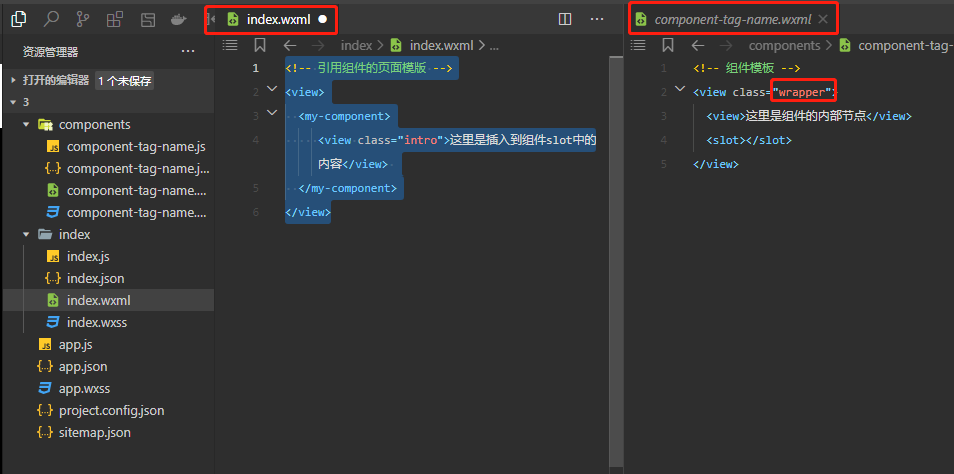Click unsaved dot on index.wxml tab

coord(323,19)
